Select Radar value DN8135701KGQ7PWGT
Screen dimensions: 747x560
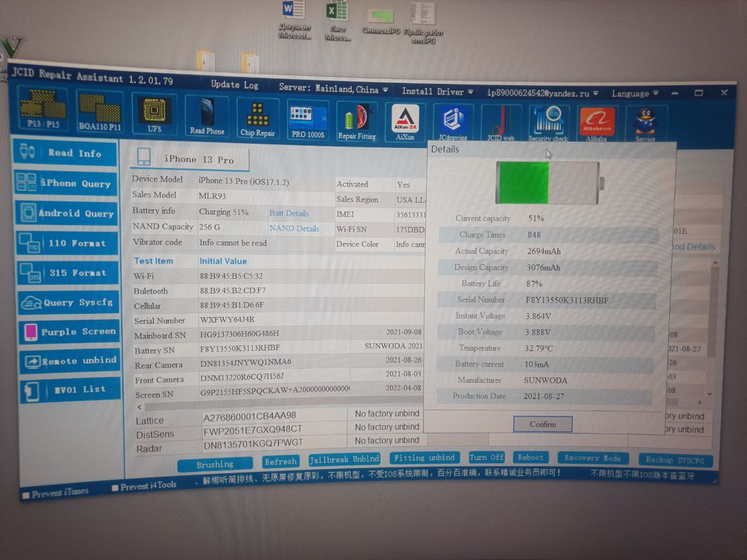[253, 444]
